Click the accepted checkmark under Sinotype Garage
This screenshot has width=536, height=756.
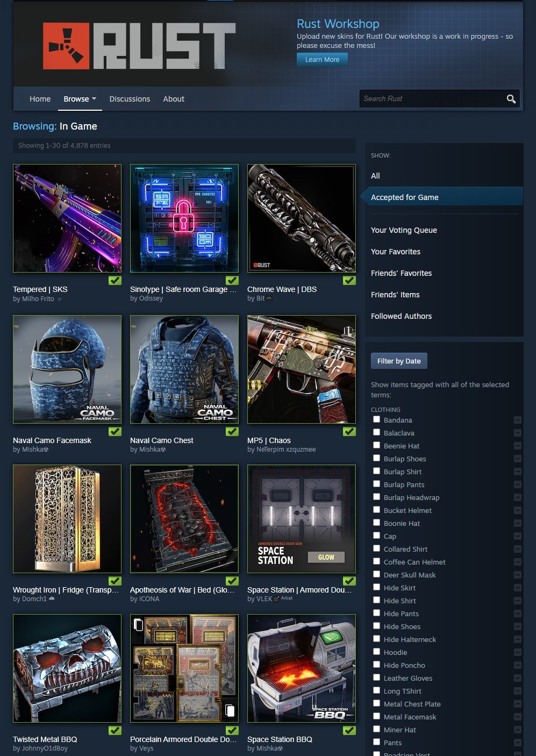tap(232, 280)
